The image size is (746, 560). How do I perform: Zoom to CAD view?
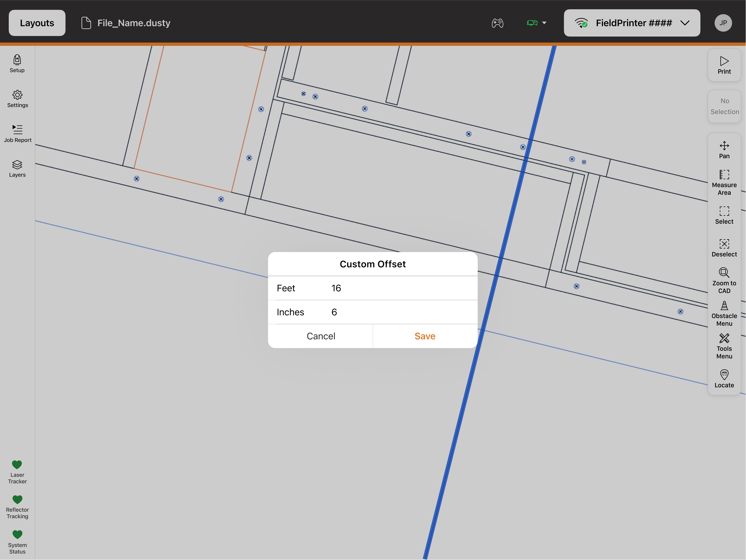click(x=724, y=281)
